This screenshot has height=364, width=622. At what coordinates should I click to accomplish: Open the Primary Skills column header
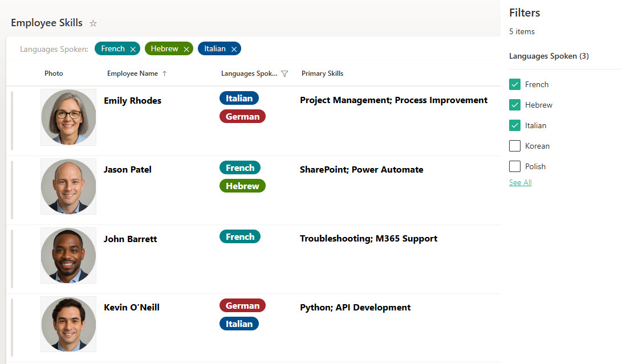(x=322, y=73)
